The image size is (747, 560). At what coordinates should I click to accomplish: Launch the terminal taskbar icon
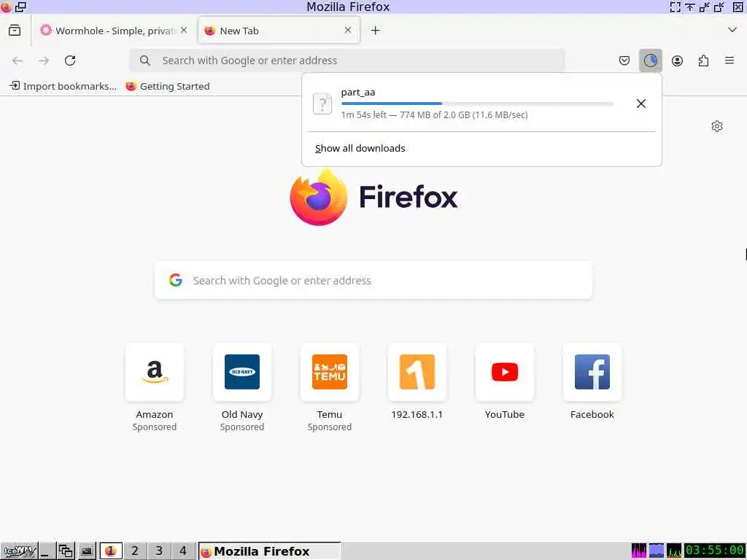[x=86, y=551]
